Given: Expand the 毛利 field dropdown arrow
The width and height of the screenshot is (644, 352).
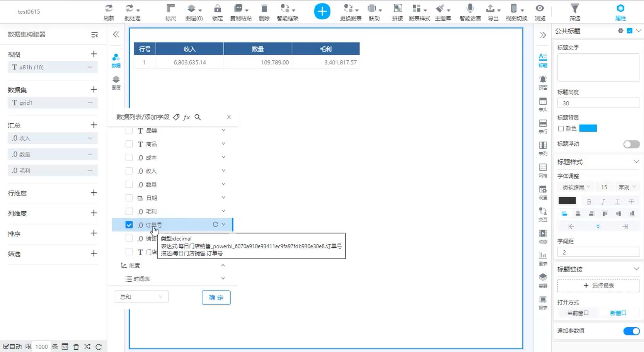Looking at the screenshot, I should 223,211.
